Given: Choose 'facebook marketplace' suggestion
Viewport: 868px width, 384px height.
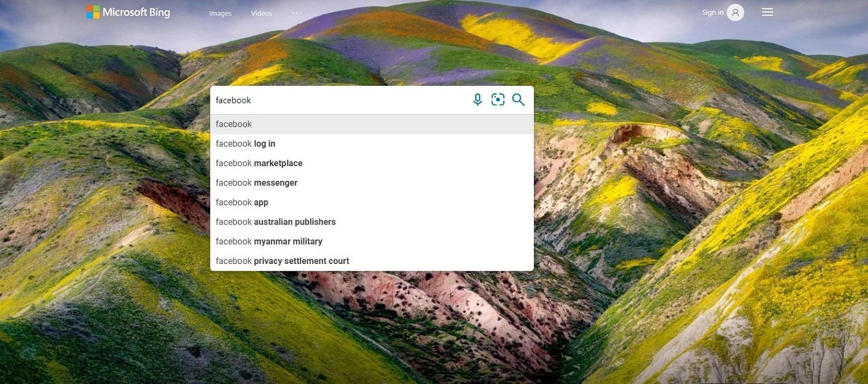Looking at the screenshot, I should click(372, 163).
